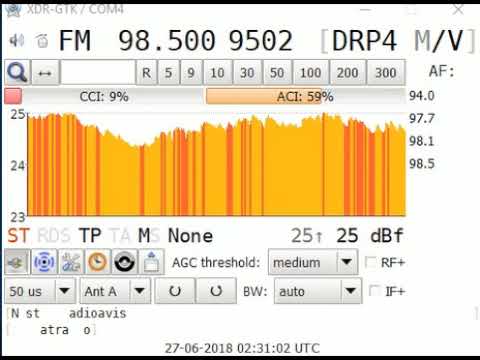Image resolution: width=480 pixels, height=360 pixels.
Task: Click the RDS radiotext line 'adioavis'
Action: 98,313
